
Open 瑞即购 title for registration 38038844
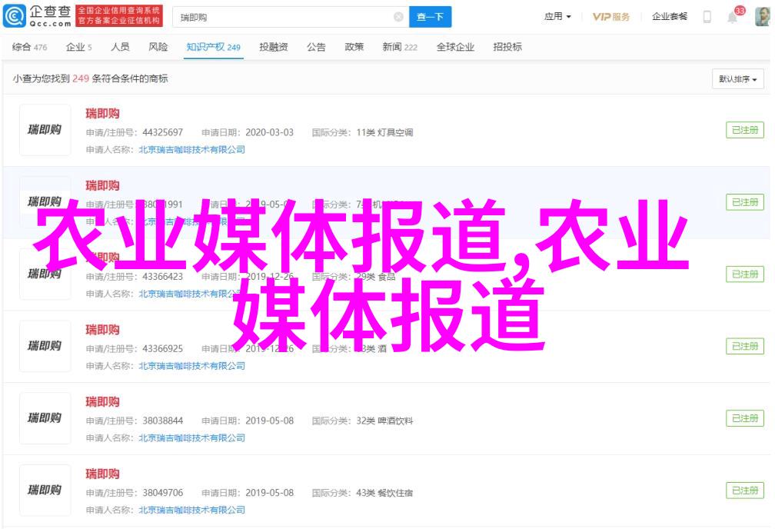tap(102, 402)
